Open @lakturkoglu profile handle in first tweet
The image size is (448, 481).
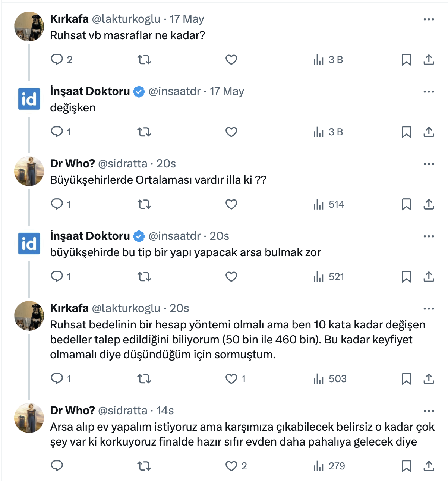[126, 19]
